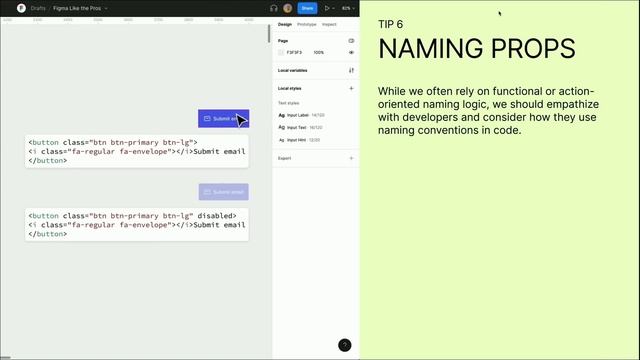Click the blue Share button
Viewport: 640px width, 360px height.
pos(307,8)
